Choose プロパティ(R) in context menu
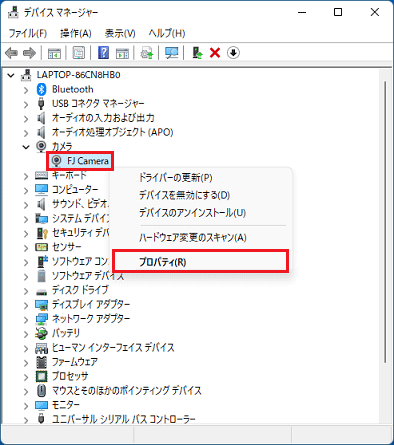The image size is (394, 445). [x=200, y=262]
